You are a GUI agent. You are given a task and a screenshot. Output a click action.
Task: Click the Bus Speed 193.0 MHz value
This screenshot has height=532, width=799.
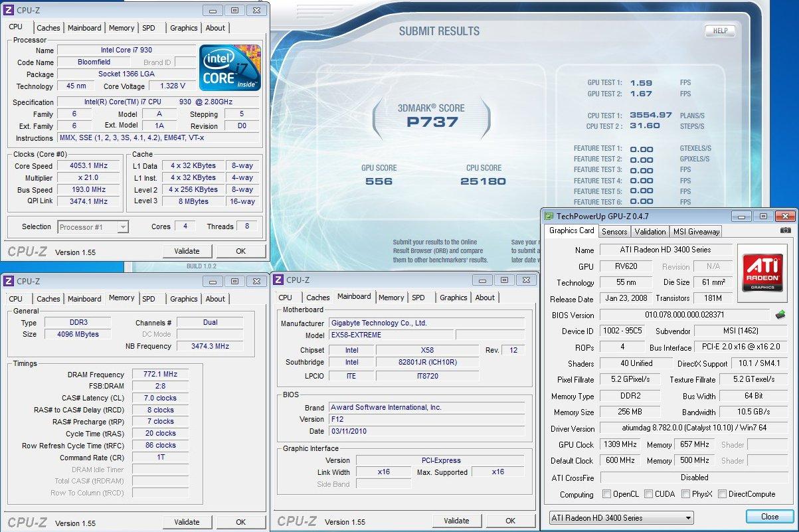point(88,190)
